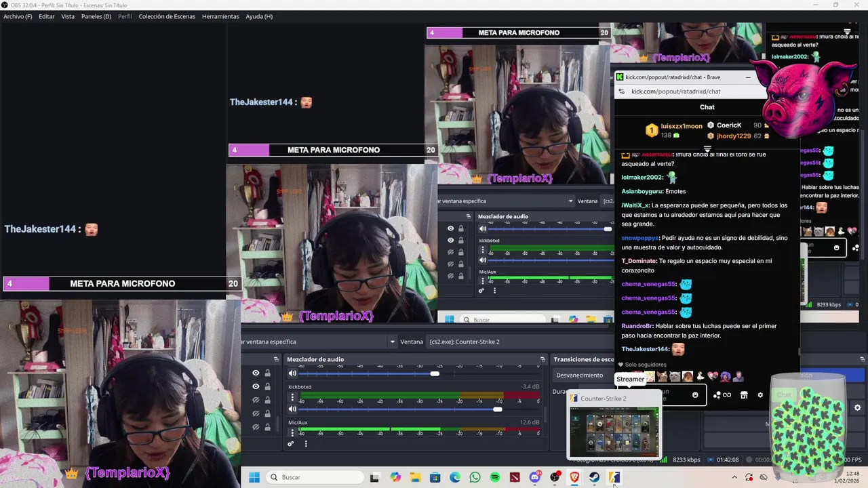Viewport: 868px width, 488px height.
Task: Toggle the first eye icon in the large sources list
Action: pyautogui.click(x=256, y=373)
